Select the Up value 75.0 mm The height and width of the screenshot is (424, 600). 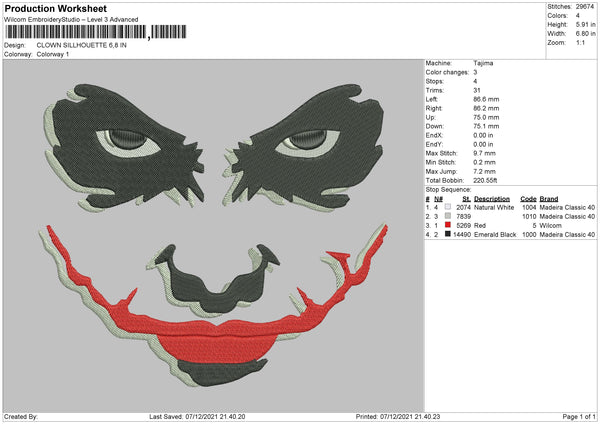[x=486, y=117]
